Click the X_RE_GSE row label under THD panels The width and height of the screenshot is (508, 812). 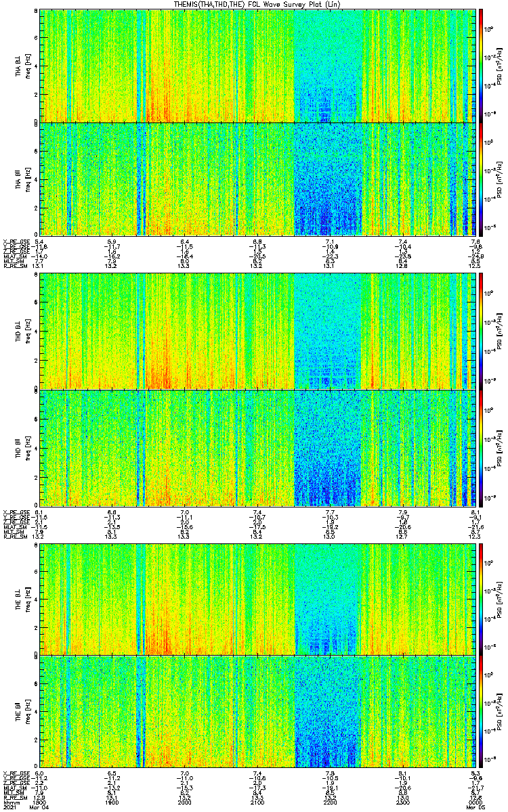(17, 512)
